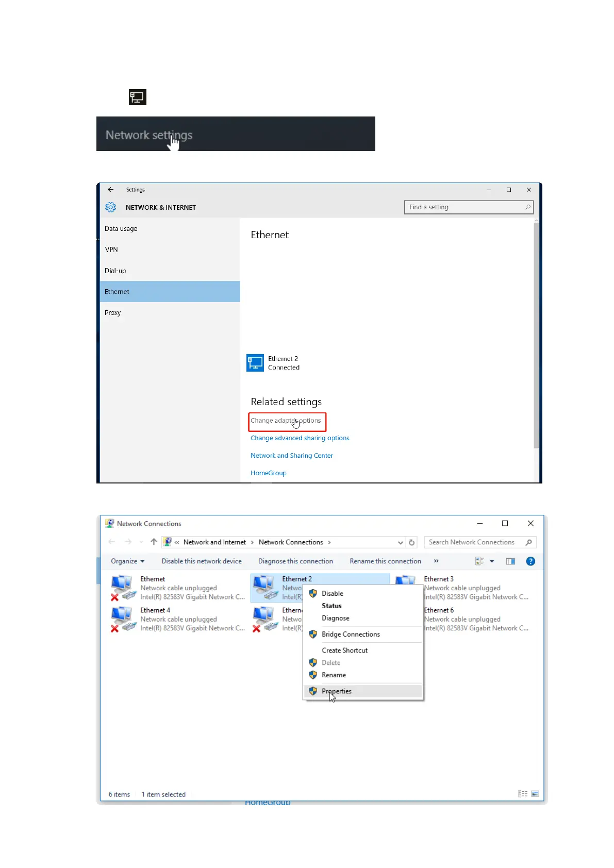614x868 pixels.
Task: Click the address bar control panel icon
Action: (167, 542)
